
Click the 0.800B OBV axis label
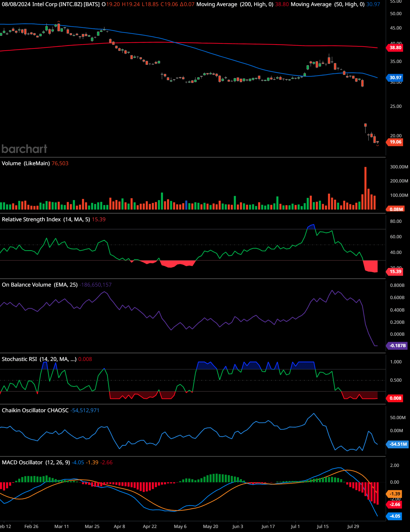397,285
